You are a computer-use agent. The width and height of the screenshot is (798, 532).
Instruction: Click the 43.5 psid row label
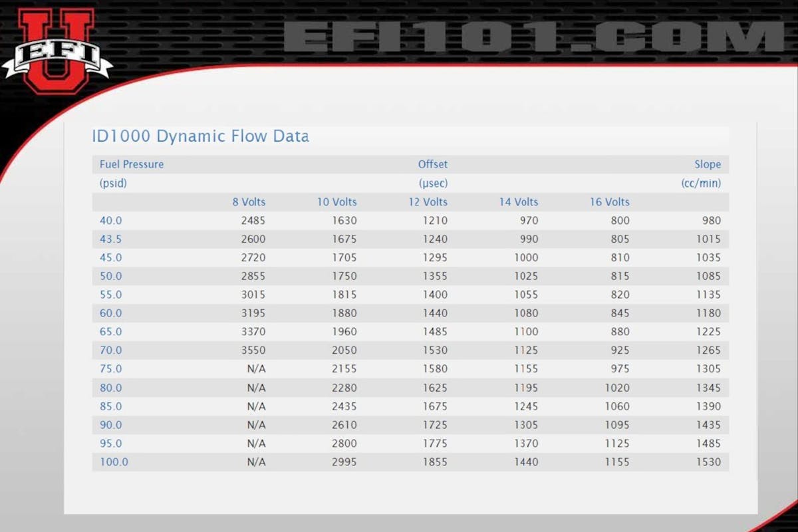click(x=111, y=239)
